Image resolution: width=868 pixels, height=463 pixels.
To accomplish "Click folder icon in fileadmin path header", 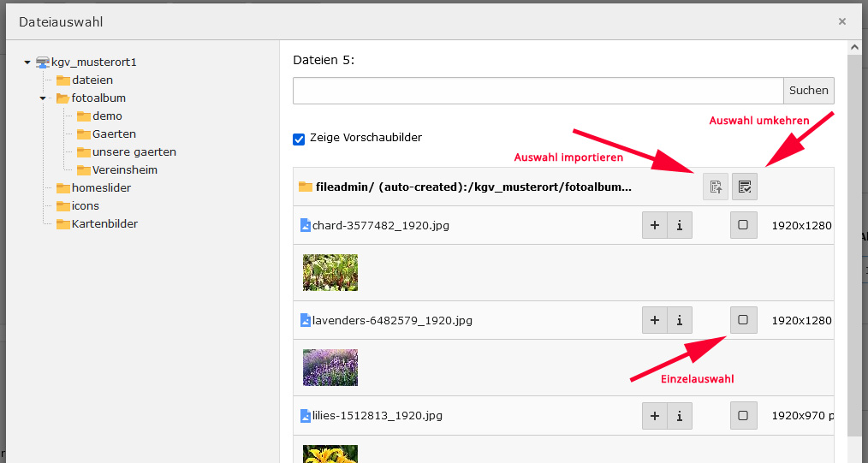I will click(x=306, y=187).
